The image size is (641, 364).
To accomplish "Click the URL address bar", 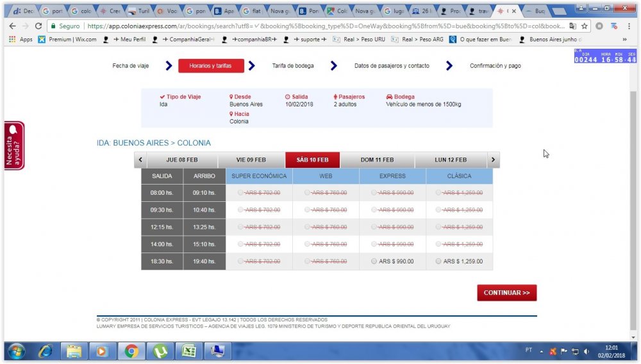I will point(320,26).
